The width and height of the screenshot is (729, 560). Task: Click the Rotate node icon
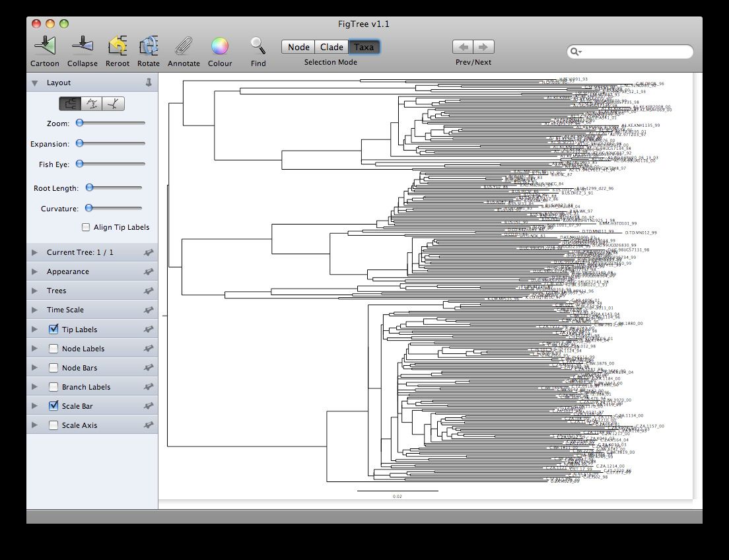pyautogui.click(x=148, y=44)
